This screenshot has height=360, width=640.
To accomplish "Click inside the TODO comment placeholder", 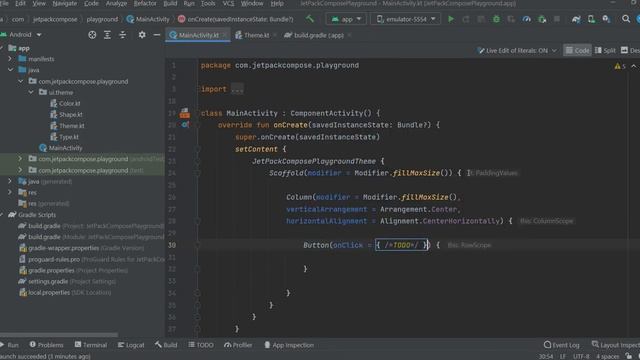I will coord(401,245).
